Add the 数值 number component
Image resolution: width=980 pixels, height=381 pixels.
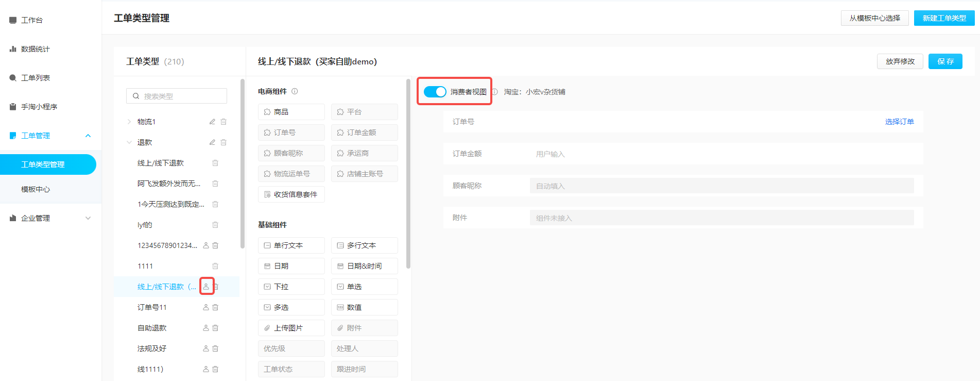[x=365, y=307]
